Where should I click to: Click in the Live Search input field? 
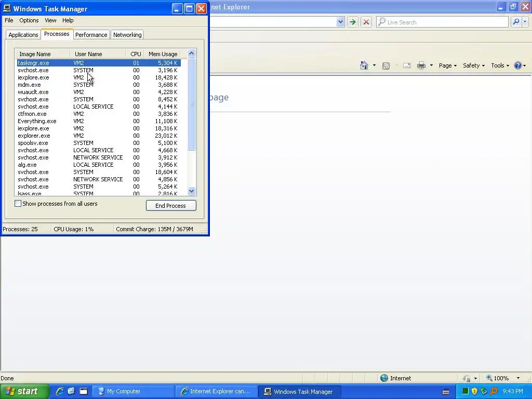443,22
